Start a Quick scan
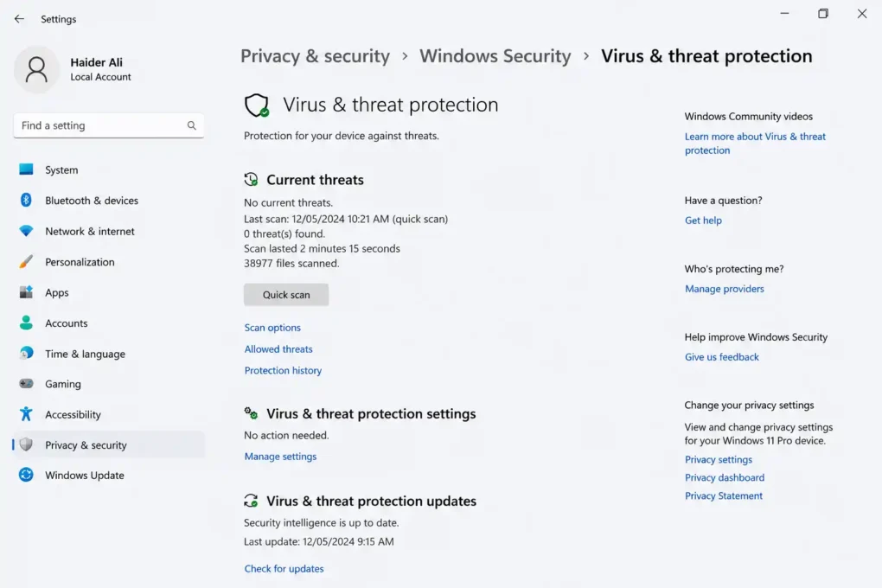Viewport: 882px width, 588px height. (286, 295)
